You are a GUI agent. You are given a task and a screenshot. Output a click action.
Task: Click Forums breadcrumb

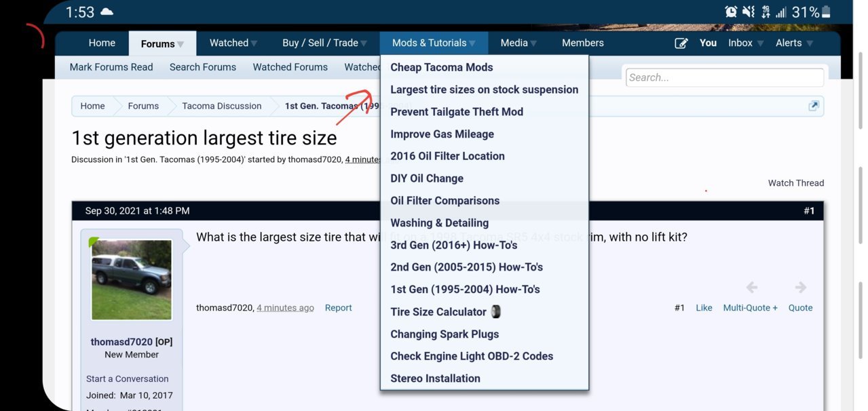143,106
